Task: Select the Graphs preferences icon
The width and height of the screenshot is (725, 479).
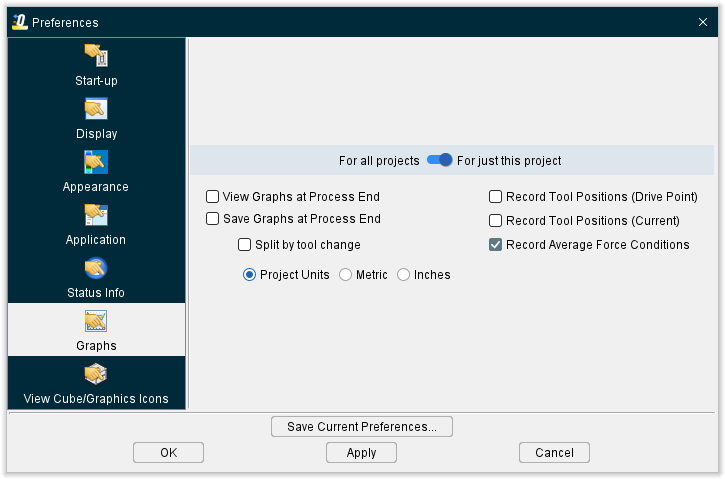Action: click(x=96, y=321)
